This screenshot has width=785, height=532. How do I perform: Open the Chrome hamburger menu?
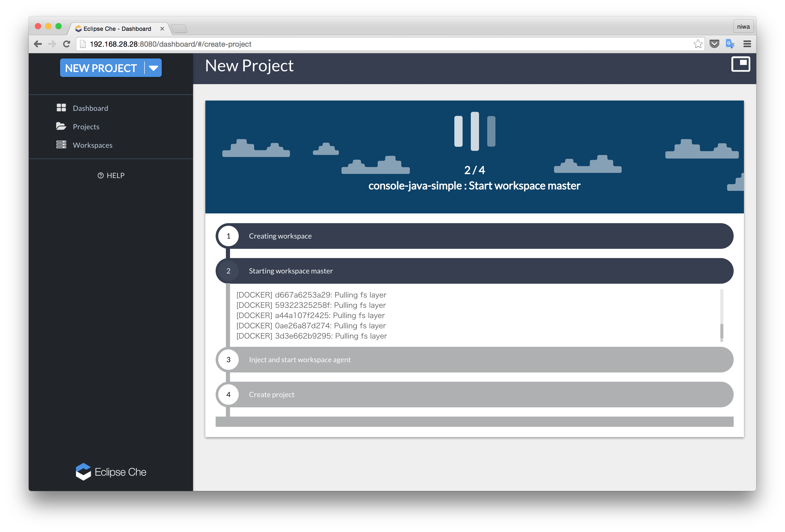click(x=747, y=44)
